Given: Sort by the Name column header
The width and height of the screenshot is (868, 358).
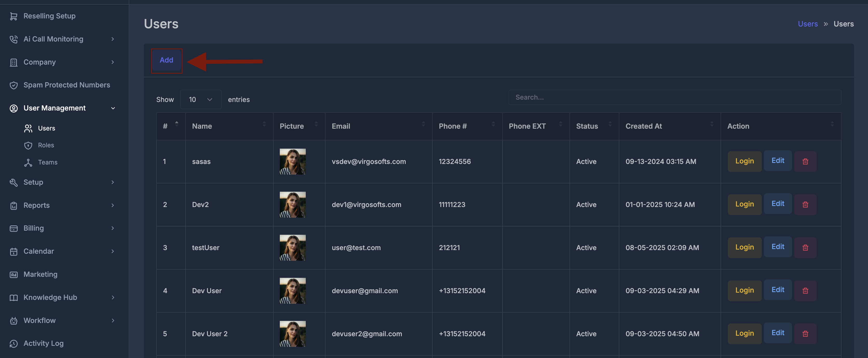Looking at the screenshot, I should [229, 126].
